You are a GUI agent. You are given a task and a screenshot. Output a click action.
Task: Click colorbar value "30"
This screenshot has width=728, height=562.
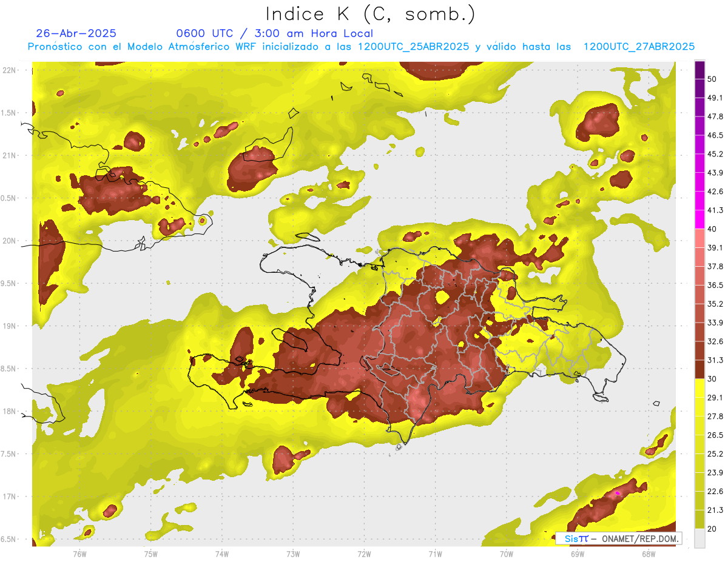(713, 379)
